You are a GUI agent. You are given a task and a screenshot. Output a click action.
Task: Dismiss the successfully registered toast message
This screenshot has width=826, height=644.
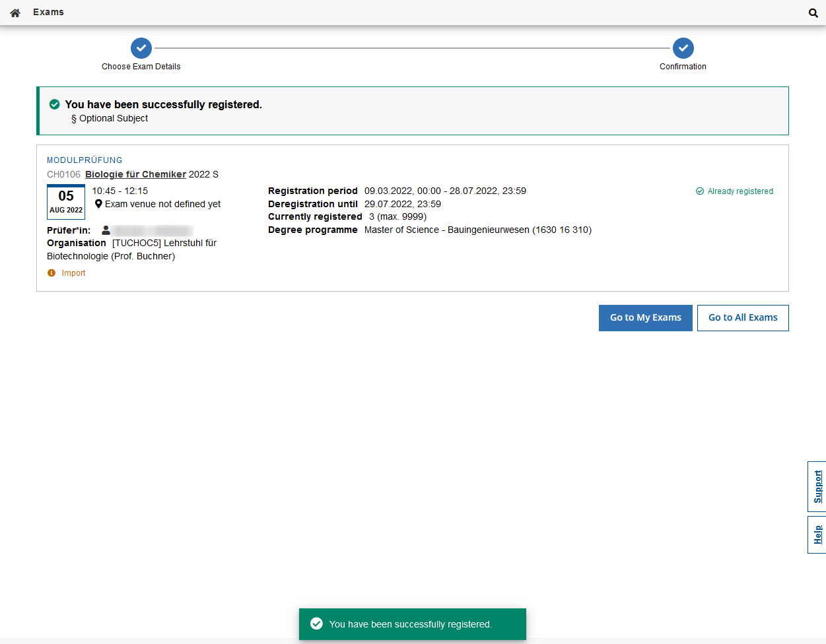click(412, 624)
